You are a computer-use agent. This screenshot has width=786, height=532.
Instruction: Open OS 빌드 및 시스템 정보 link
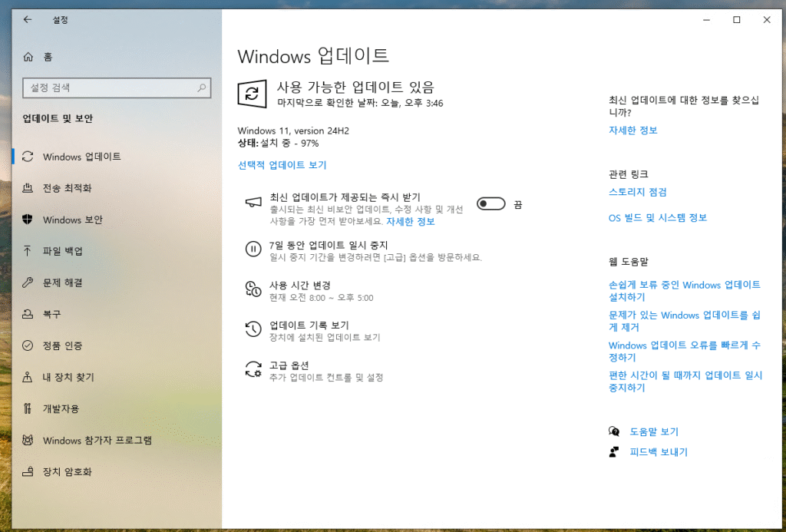[657, 217]
